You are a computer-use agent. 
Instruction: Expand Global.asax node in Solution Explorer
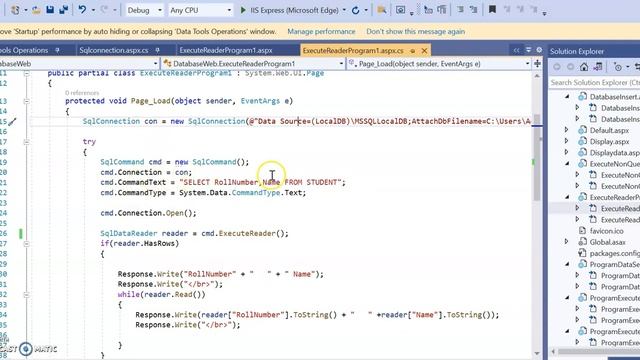[567, 242]
